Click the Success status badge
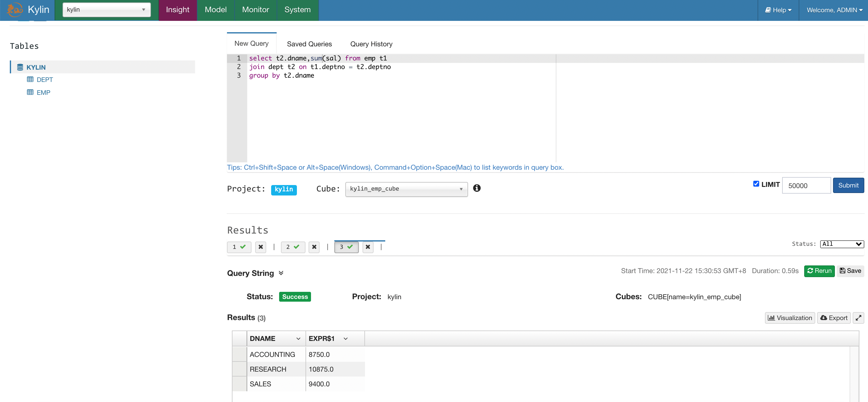Viewport: 868px width, 402px height. pos(295,297)
